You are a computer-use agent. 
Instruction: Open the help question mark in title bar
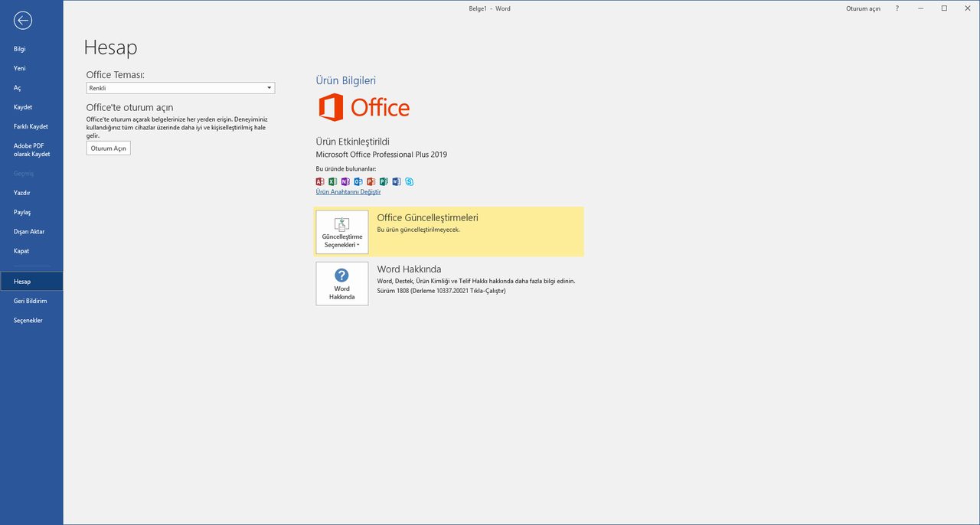tap(897, 8)
